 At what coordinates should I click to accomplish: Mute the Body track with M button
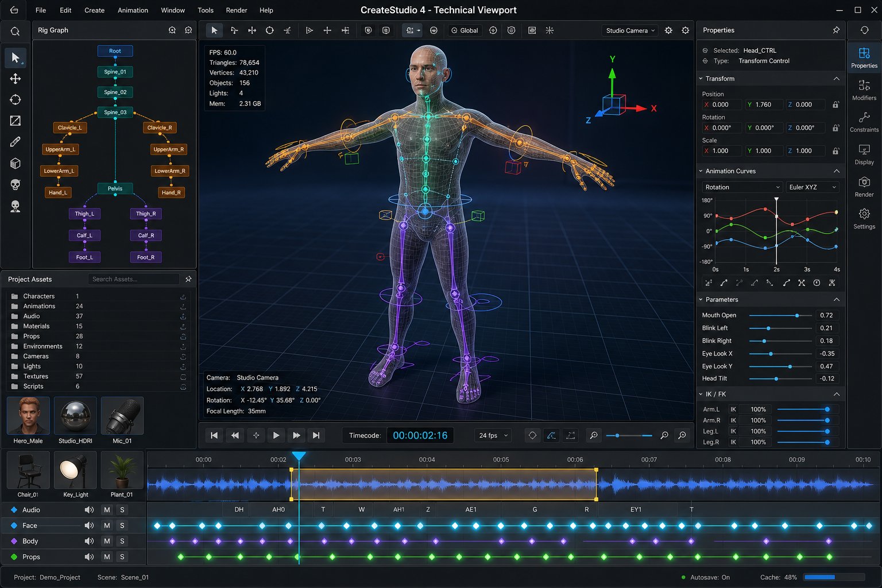[x=107, y=541]
